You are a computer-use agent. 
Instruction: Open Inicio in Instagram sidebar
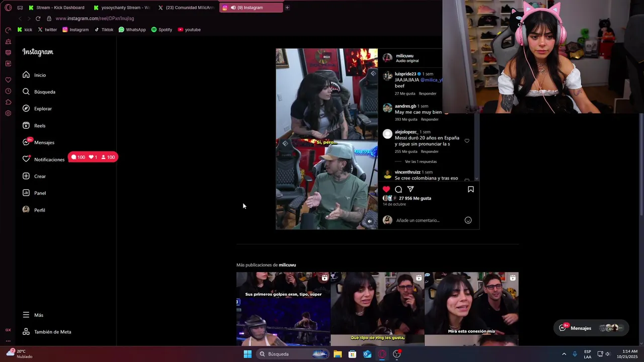[x=34, y=75]
